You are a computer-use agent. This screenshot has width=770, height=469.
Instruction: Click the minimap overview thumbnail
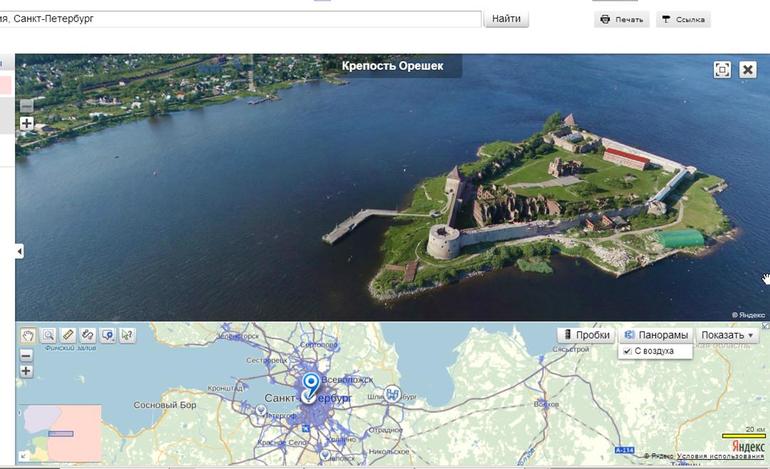coord(59,433)
